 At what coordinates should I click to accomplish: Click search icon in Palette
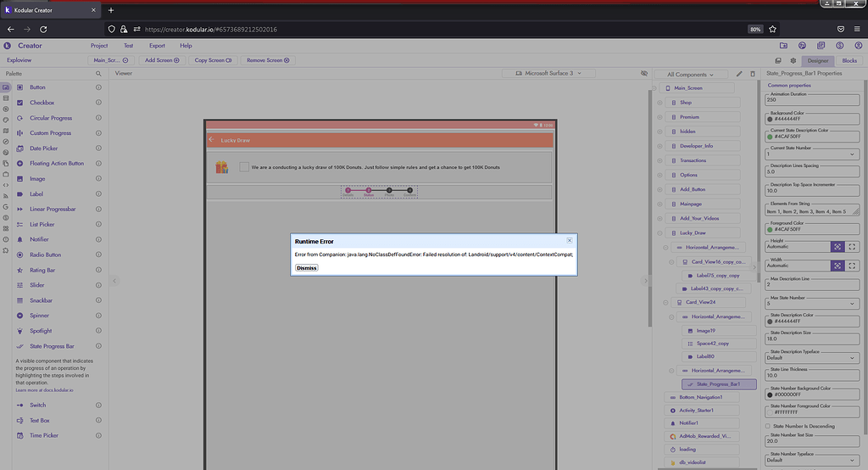tap(98, 73)
